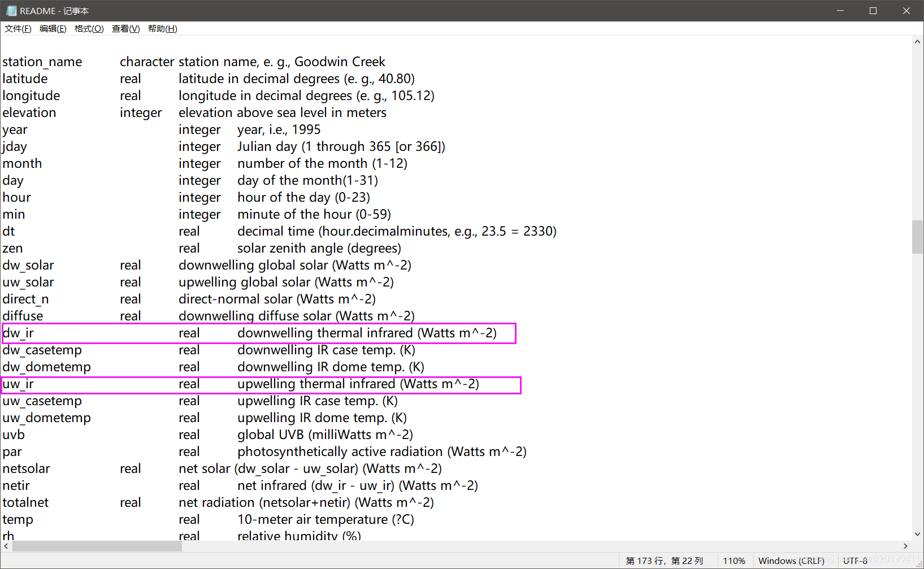Click the text 'uw_solar' at line start

(28, 283)
